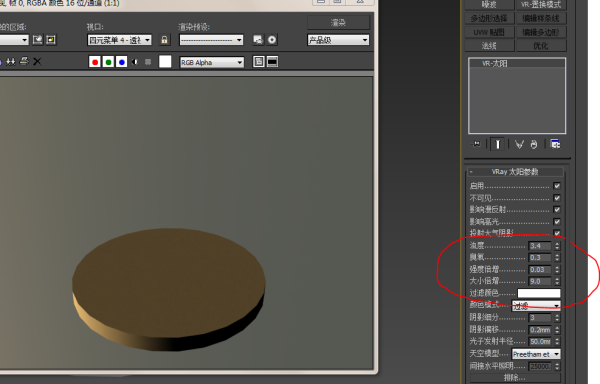The width and height of the screenshot is (600, 384).
Task: Click the 大小倍增 value field 9.0
Action: tap(540, 281)
